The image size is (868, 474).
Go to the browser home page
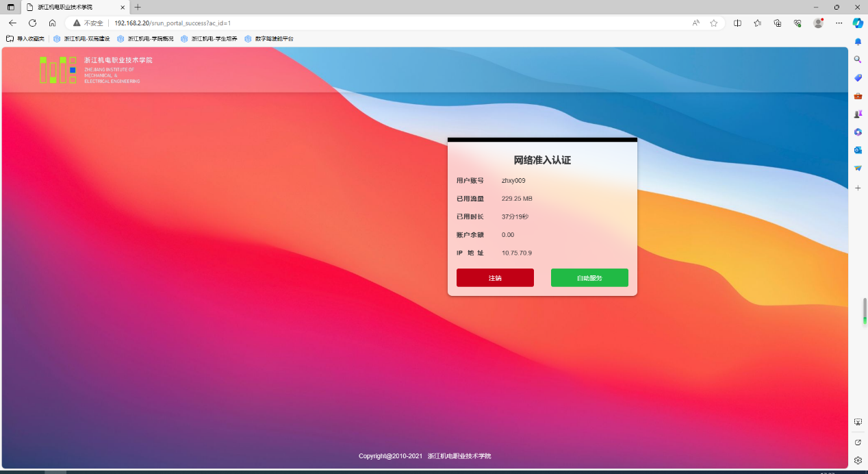point(52,23)
